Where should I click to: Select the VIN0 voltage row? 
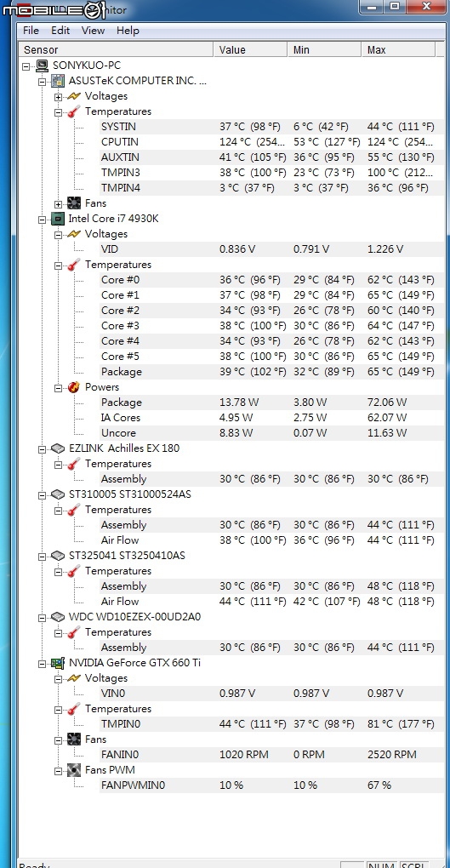pos(271,694)
